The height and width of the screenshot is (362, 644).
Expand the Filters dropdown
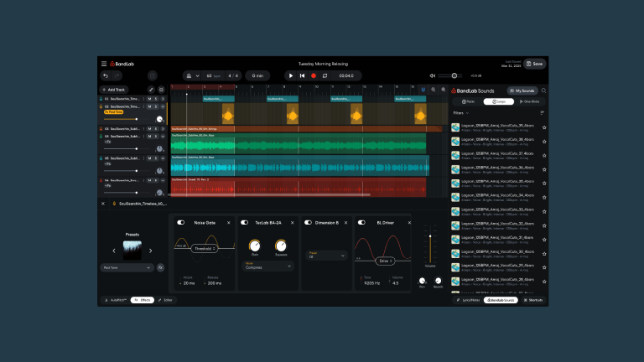click(x=461, y=113)
